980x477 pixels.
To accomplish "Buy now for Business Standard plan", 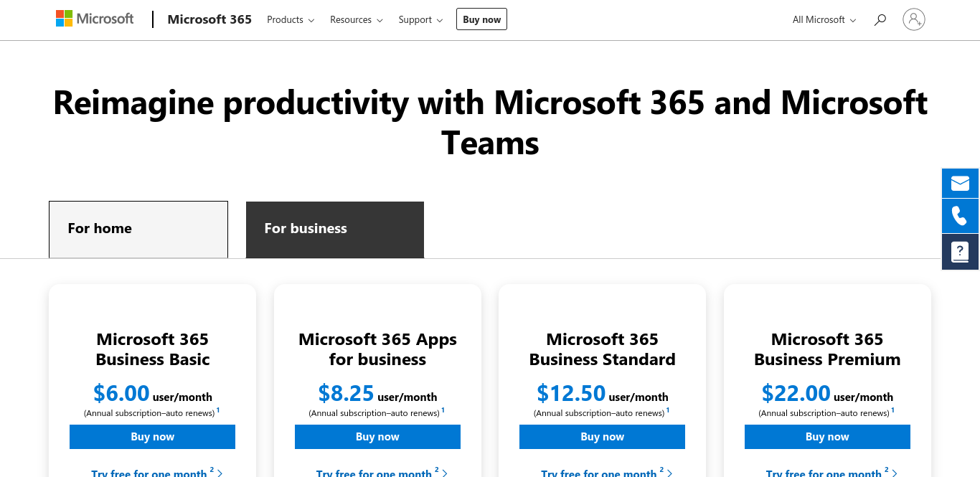I will pos(602,437).
